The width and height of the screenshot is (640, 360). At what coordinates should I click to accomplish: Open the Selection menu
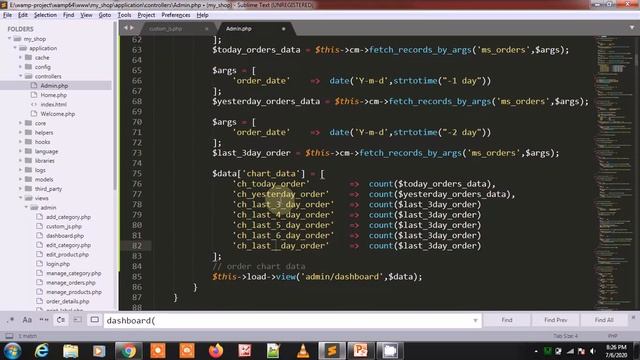click(x=45, y=15)
